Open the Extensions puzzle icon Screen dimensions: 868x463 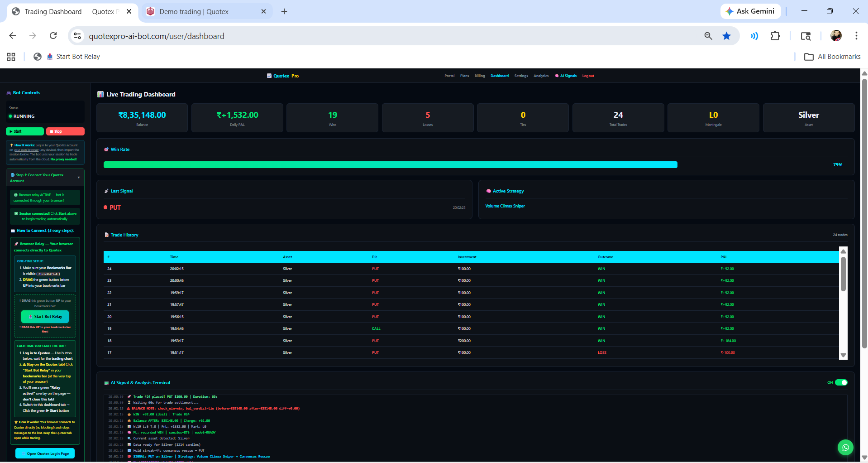point(775,36)
